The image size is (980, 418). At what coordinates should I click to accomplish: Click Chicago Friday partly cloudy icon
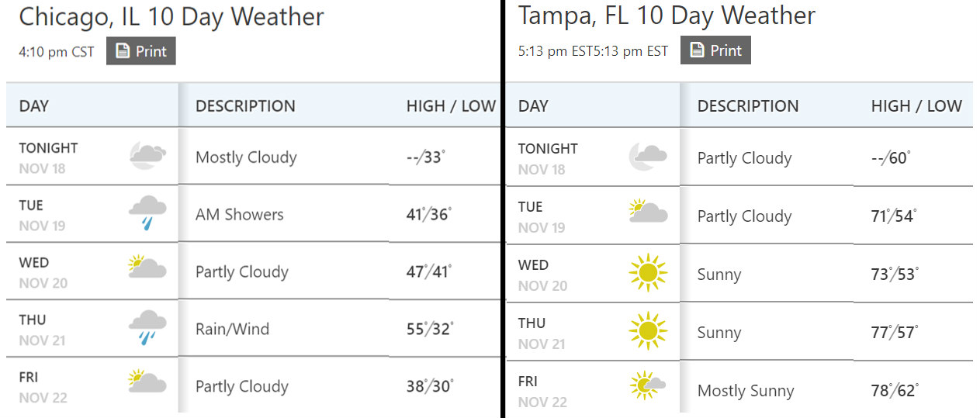coord(147,382)
